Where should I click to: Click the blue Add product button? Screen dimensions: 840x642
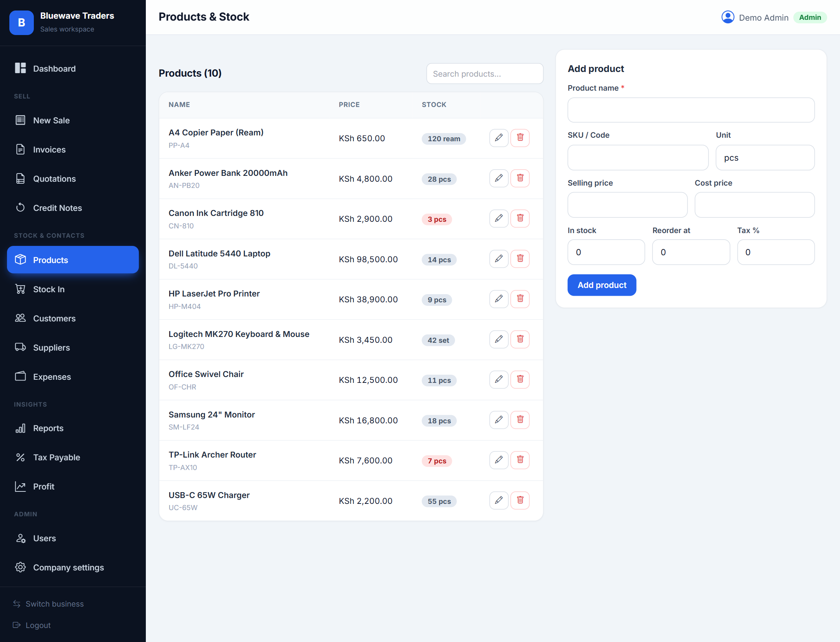click(x=602, y=285)
